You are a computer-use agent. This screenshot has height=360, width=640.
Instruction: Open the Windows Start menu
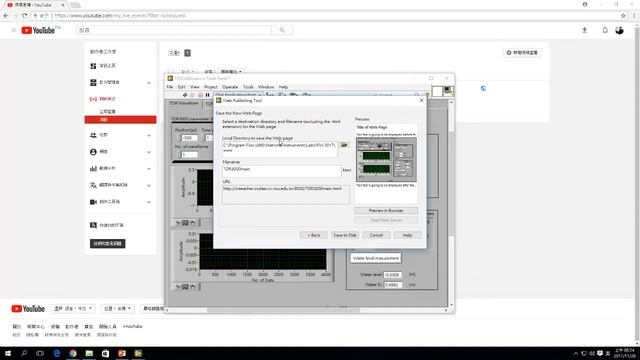(x=7, y=353)
